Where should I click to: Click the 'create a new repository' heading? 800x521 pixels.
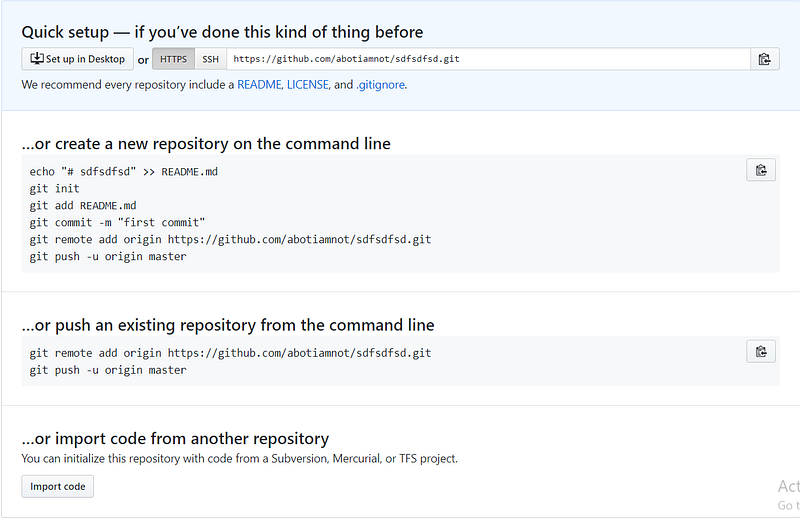[206, 144]
